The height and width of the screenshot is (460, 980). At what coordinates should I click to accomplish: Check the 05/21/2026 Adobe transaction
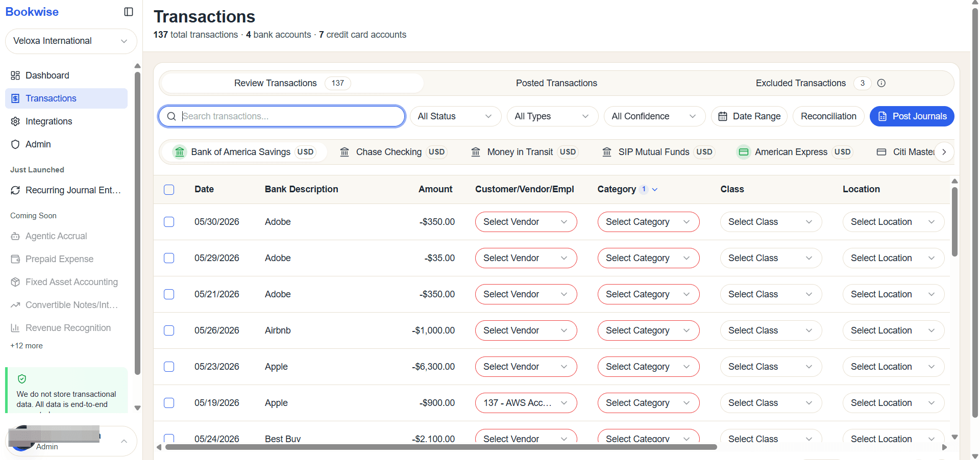169,294
